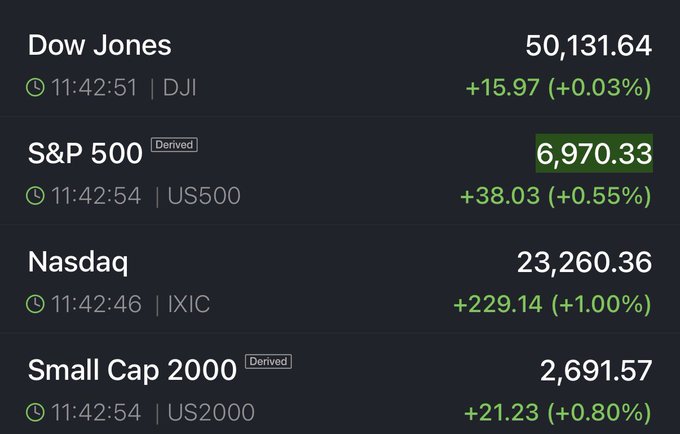680x434 pixels.
Task: Tap the Derived badge beside S&P 500
Action: (x=174, y=145)
